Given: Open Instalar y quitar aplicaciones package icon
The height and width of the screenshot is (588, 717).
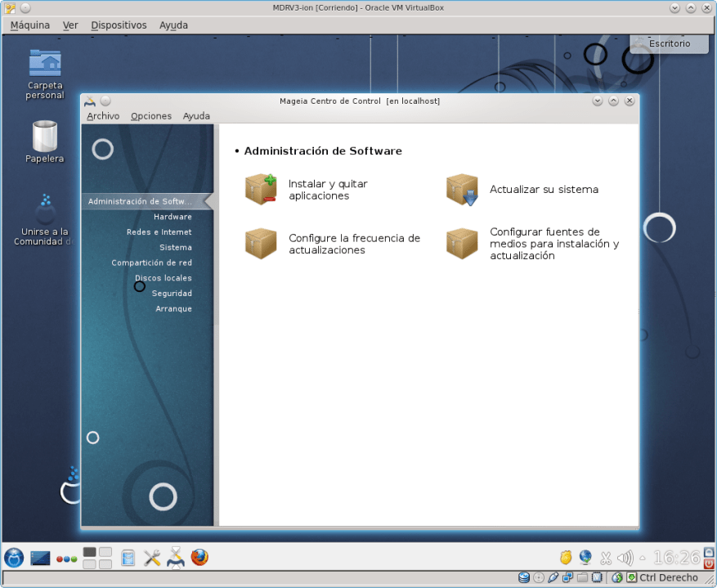Looking at the screenshot, I should click(x=261, y=189).
